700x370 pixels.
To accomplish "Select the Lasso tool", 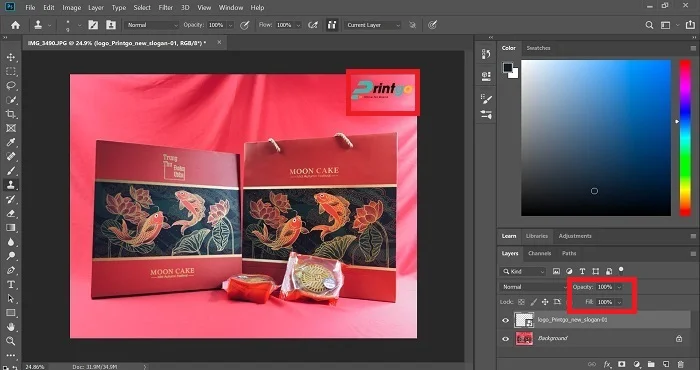I will coord(11,86).
